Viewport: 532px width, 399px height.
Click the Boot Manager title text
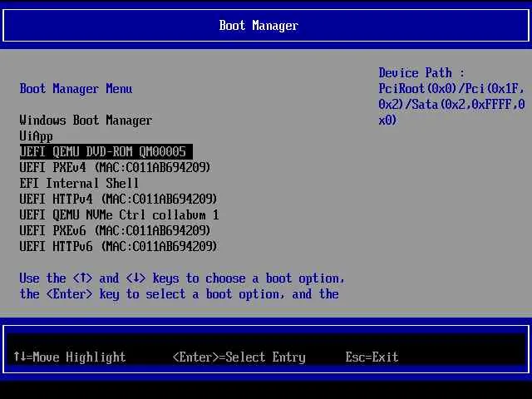pos(259,26)
